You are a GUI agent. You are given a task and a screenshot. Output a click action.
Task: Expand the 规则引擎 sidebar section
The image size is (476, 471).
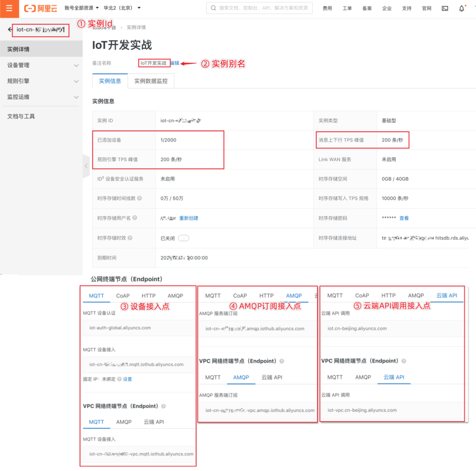41,81
